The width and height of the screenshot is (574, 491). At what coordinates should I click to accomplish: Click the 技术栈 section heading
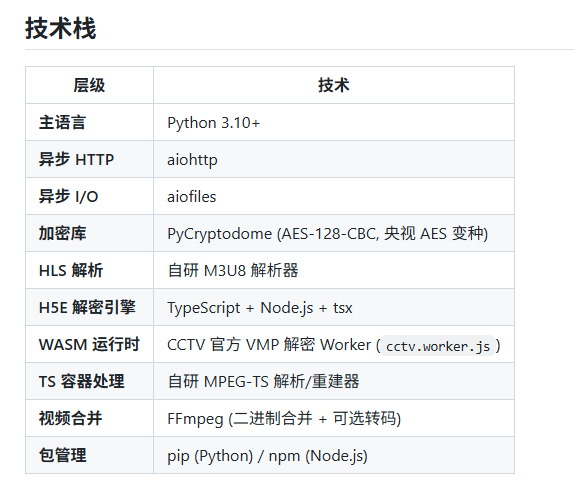click(61, 29)
